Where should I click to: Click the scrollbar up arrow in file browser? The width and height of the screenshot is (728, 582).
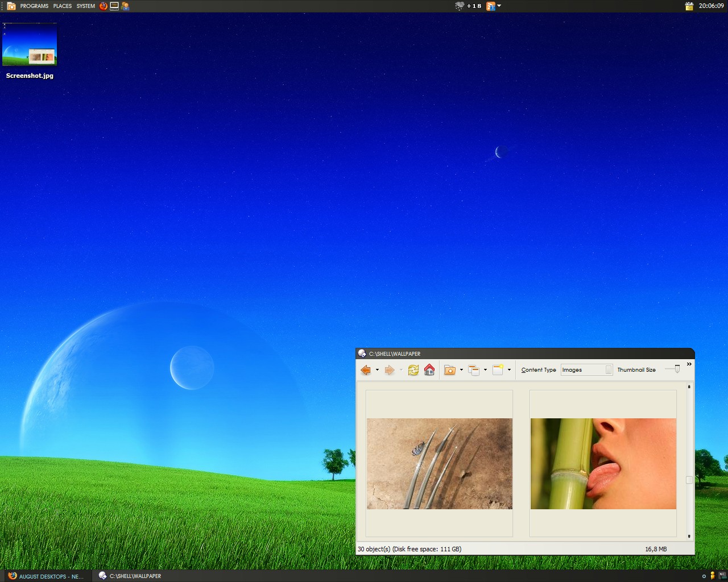689,386
